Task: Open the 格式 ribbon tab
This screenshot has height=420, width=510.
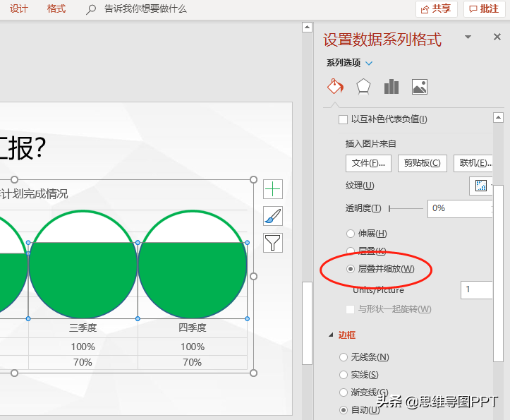Action: click(56, 8)
